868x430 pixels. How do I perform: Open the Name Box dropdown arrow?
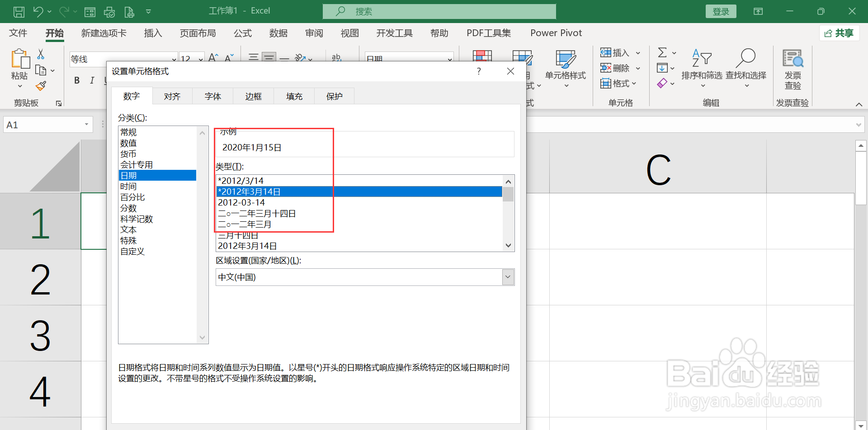pyautogui.click(x=86, y=125)
